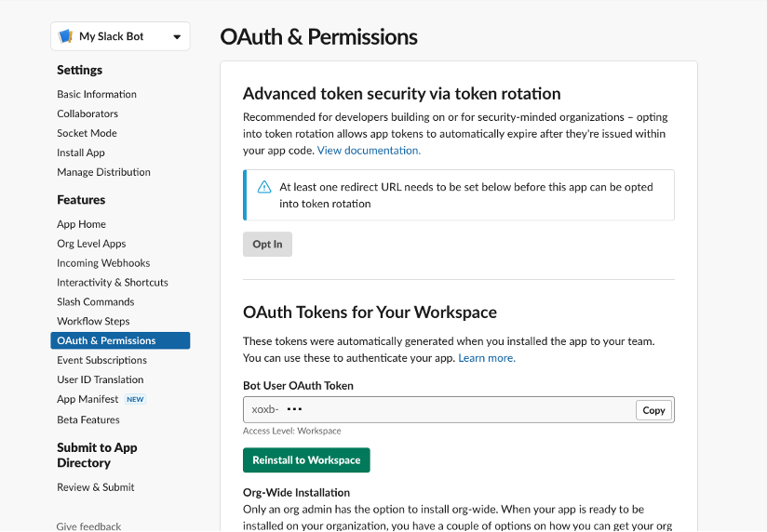767x532 pixels.
Task: Click the Opt In button
Action: [267, 244]
